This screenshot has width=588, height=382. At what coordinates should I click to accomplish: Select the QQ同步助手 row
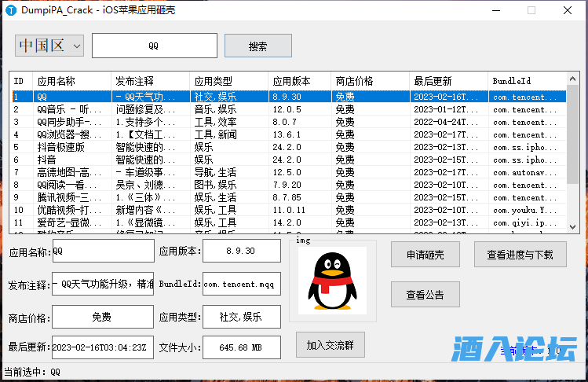click(x=289, y=122)
